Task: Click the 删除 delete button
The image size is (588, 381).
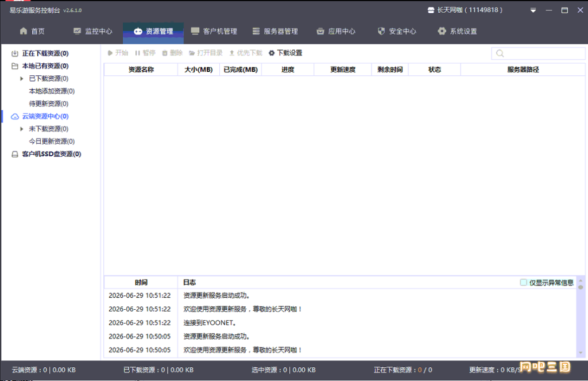Action: [172, 53]
